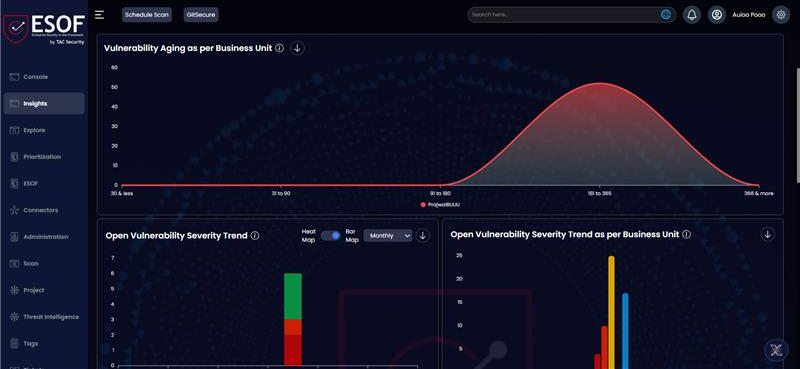Download the Vulnerability Aging chart

(x=297, y=48)
